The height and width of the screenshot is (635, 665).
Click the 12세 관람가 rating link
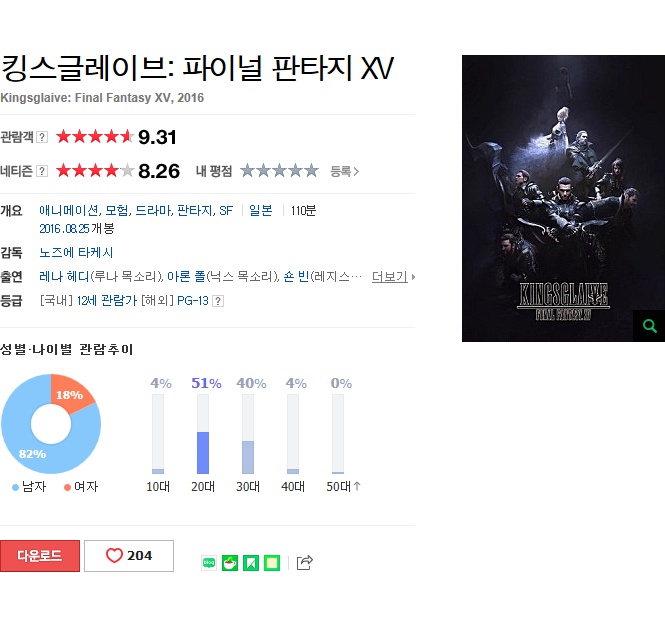point(106,301)
